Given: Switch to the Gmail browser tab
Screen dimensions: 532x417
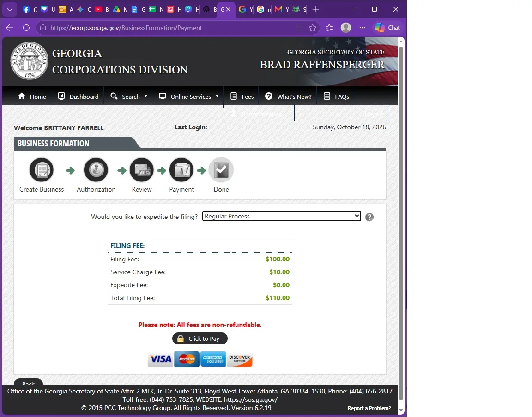Looking at the screenshot, I should (x=282, y=10).
